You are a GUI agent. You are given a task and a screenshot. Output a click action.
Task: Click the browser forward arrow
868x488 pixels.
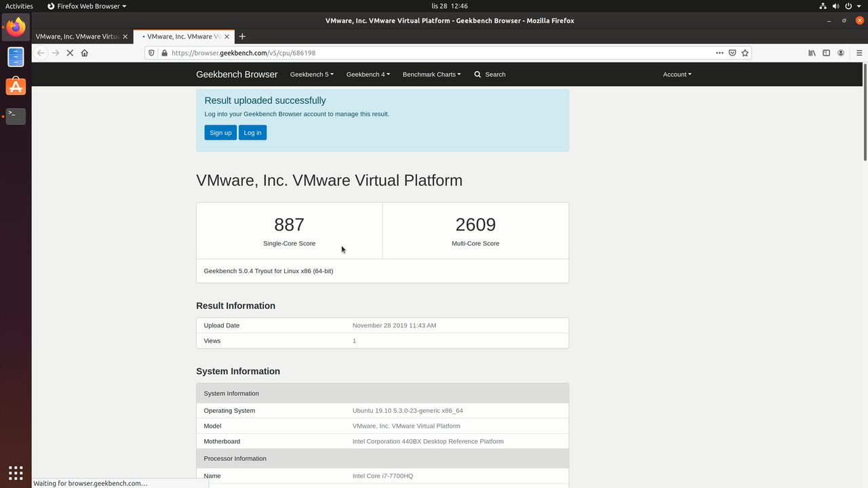coord(56,53)
